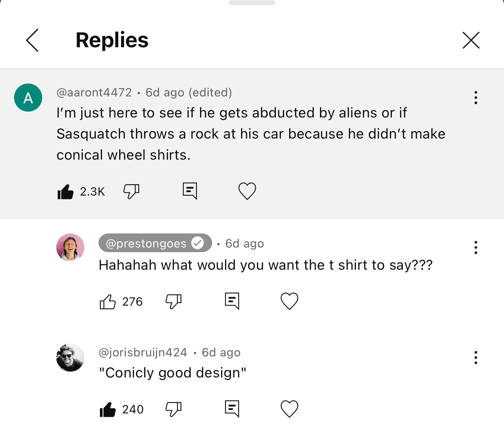Image resolution: width=504 pixels, height=445 pixels.
Task: Heart the "Conicly good design" reply
Action: (289, 409)
